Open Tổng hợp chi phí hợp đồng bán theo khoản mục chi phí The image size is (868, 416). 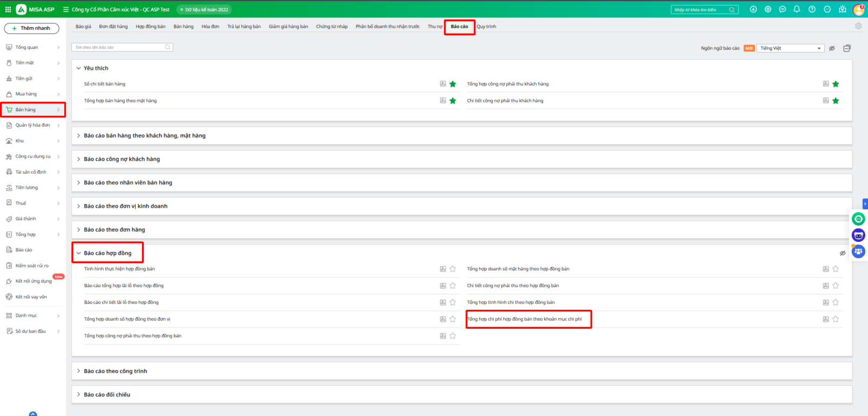[x=524, y=319]
